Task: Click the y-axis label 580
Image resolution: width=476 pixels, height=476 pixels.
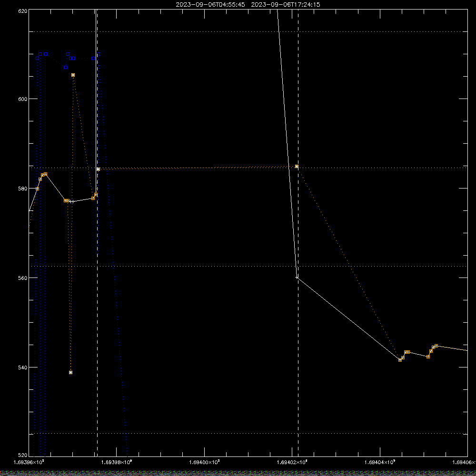Action: click(23, 188)
